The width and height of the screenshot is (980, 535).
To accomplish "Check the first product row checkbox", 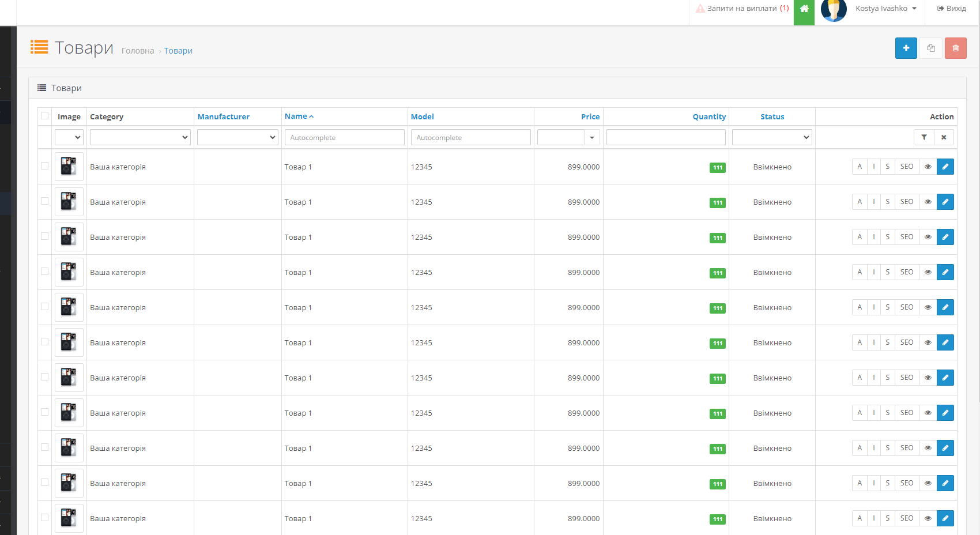I will point(44,166).
